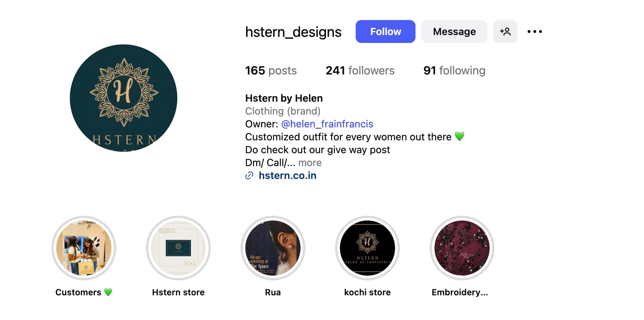The height and width of the screenshot is (320, 644).
Task: Show the 165 posts count
Action: (x=271, y=71)
